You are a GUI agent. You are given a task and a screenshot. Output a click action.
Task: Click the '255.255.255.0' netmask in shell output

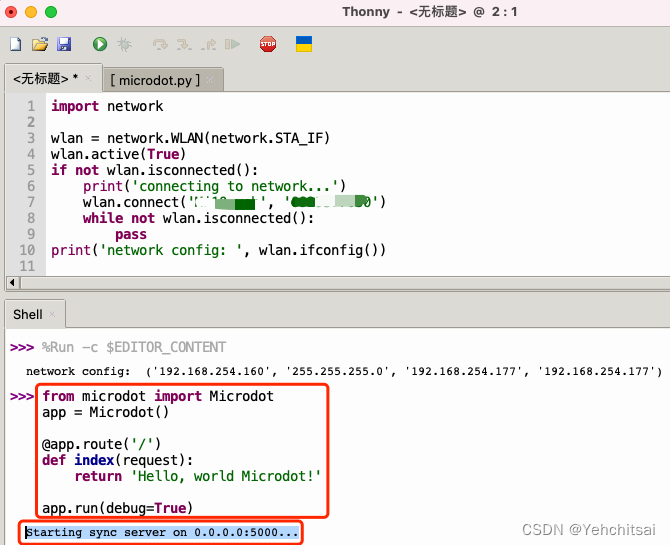coord(338,371)
